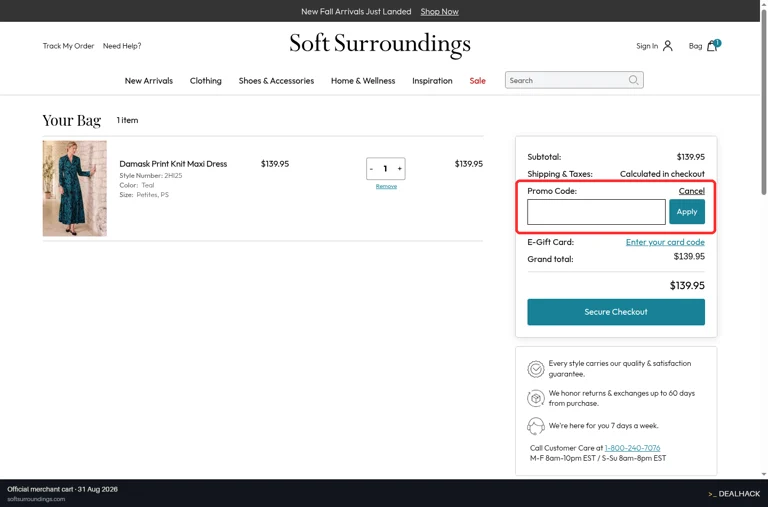Image resolution: width=768 pixels, height=507 pixels.
Task: Click the quantity value field
Action: click(385, 169)
